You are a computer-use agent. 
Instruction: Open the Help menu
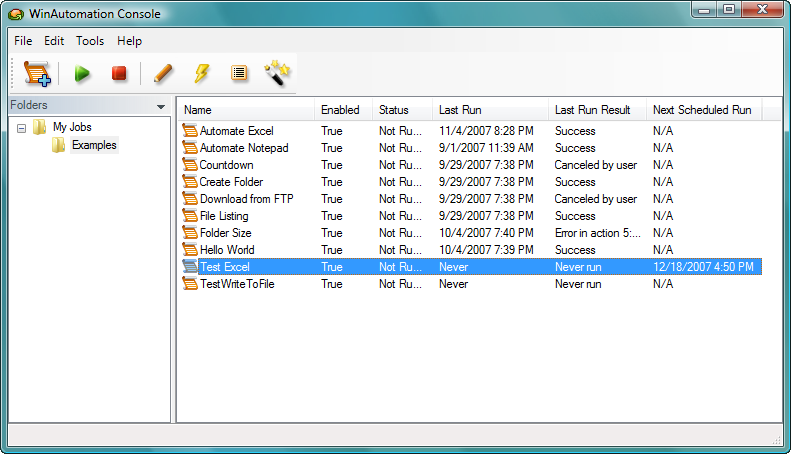coord(129,41)
